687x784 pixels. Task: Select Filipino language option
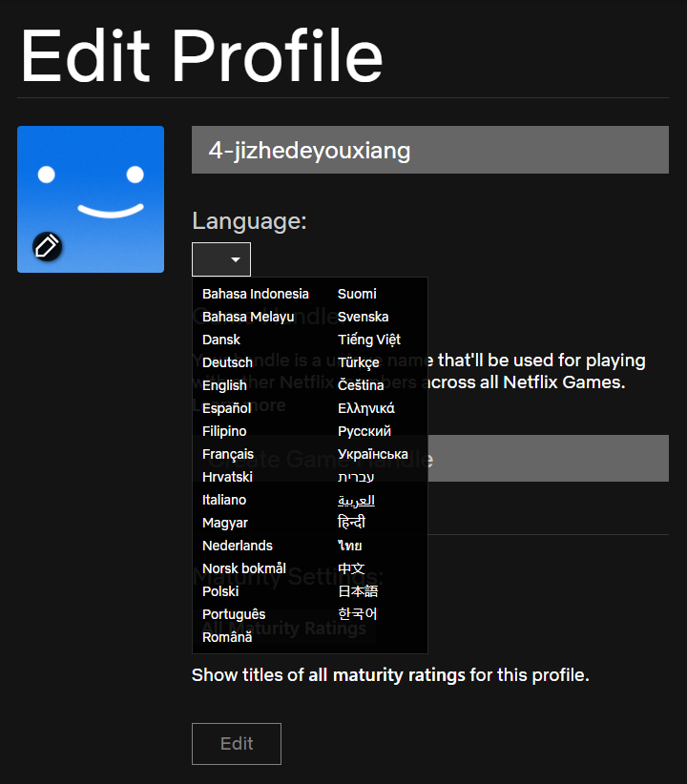(x=224, y=431)
